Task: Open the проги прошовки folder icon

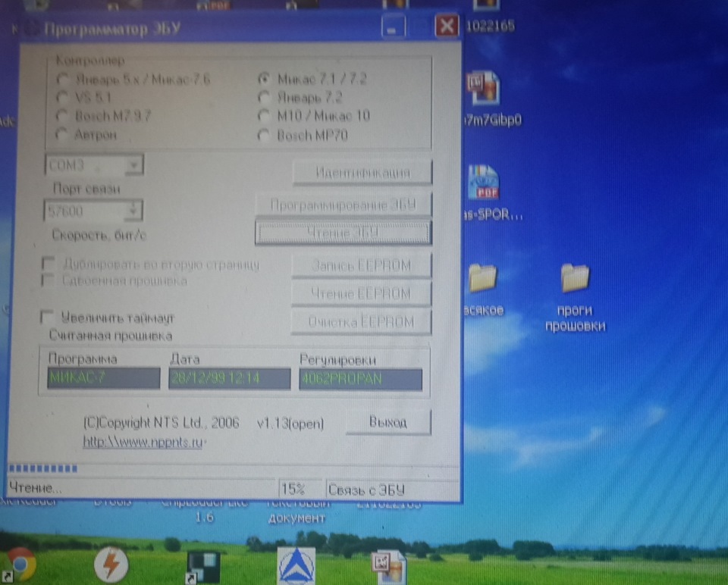Action: point(576,278)
